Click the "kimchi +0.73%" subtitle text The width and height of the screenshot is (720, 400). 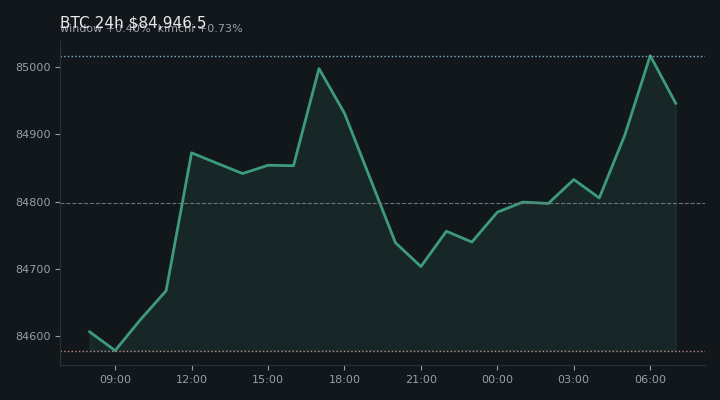pyautogui.click(x=200, y=28)
